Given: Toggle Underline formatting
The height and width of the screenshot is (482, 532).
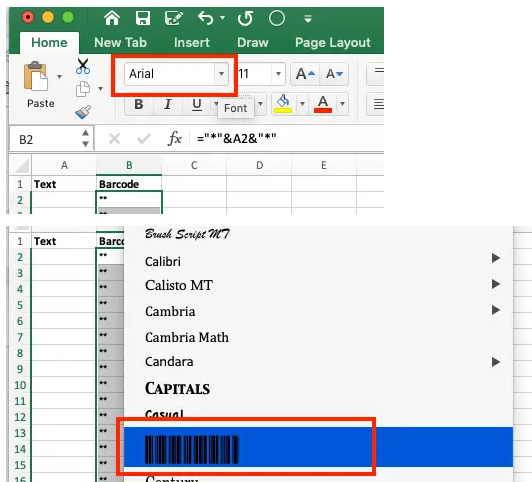Looking at the screenshot, I should (197, 104).
